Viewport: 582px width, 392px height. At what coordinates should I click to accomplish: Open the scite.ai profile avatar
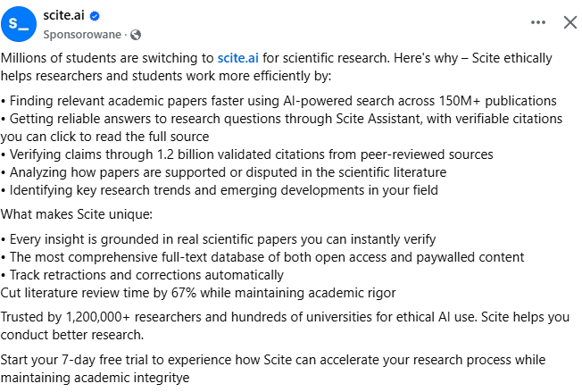coord(19,24)
